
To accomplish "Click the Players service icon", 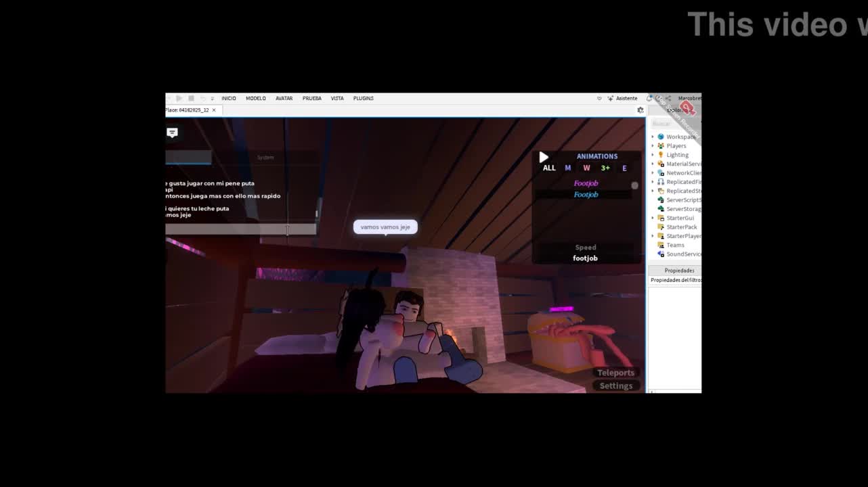I will [x=661, y=146].
